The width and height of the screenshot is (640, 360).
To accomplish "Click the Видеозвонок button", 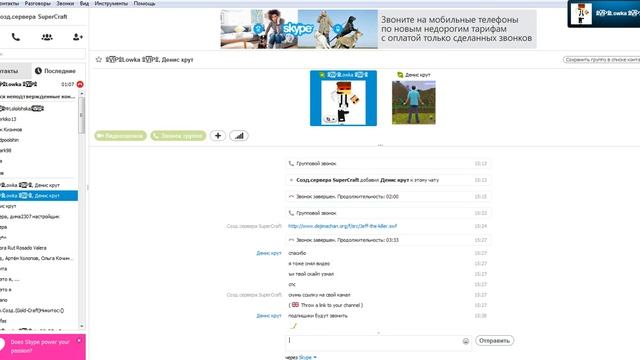I will 120,136.
